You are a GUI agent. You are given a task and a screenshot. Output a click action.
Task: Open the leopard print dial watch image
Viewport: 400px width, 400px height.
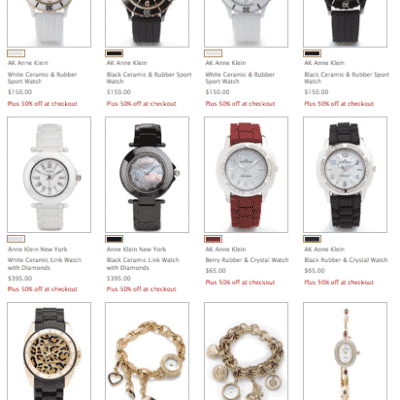point(49,351)
